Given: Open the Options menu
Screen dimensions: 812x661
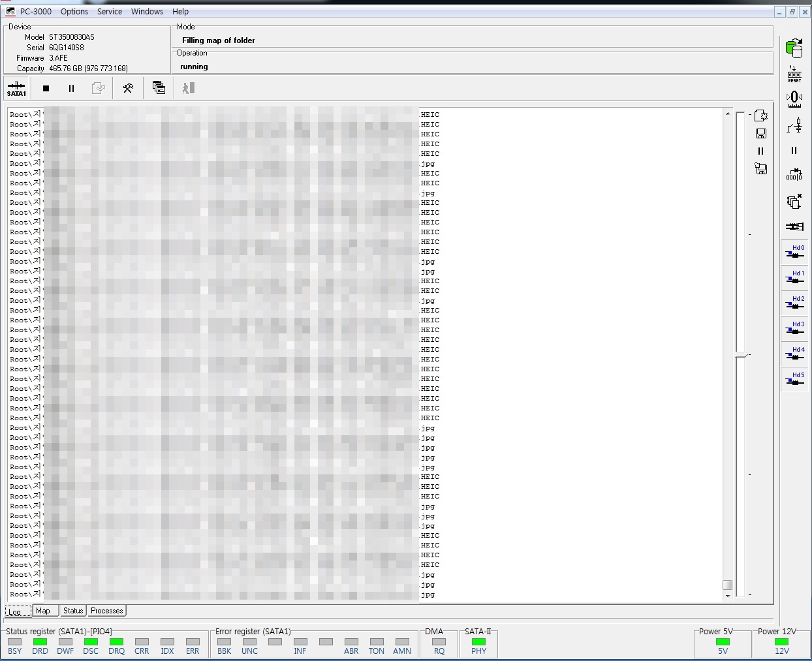Looking at the screenshot, I should [74, 12].
